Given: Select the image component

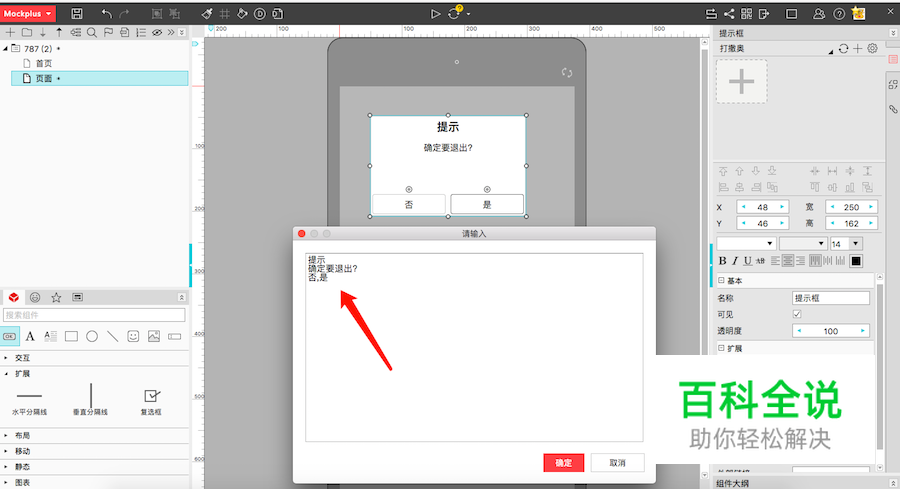Looking at the screenshot, I should 154,336.
